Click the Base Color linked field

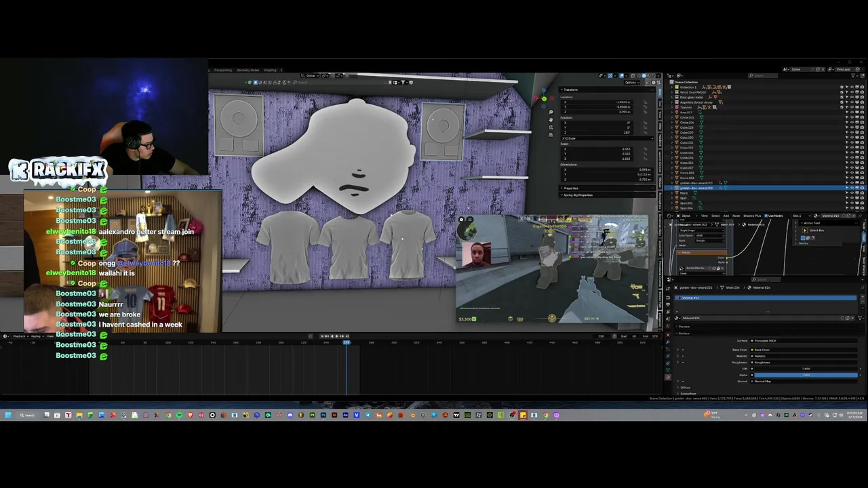click(804, 350)
